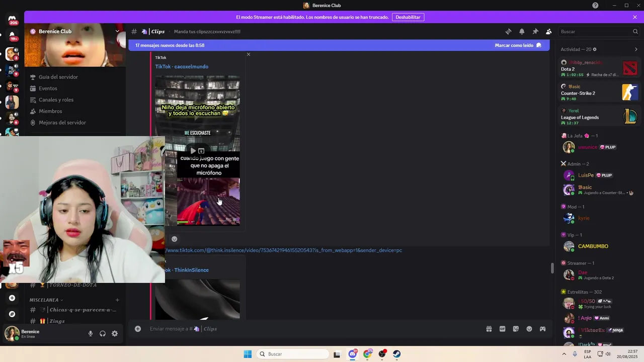Viewport: 644px width, 362px height.
Task: Click the chat scrollbar thumb
Action: (552, 268)
